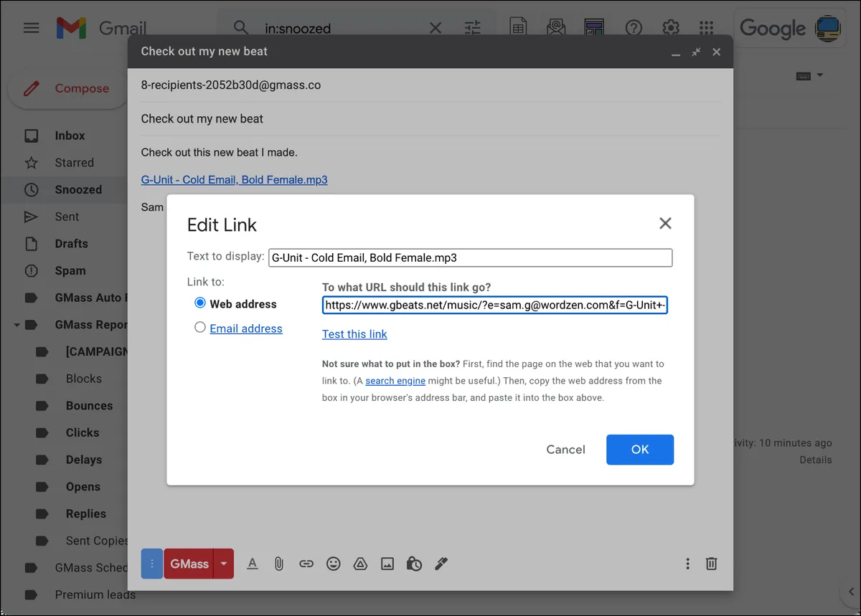Click the GMass builder icon next to help

click(594, 28)
